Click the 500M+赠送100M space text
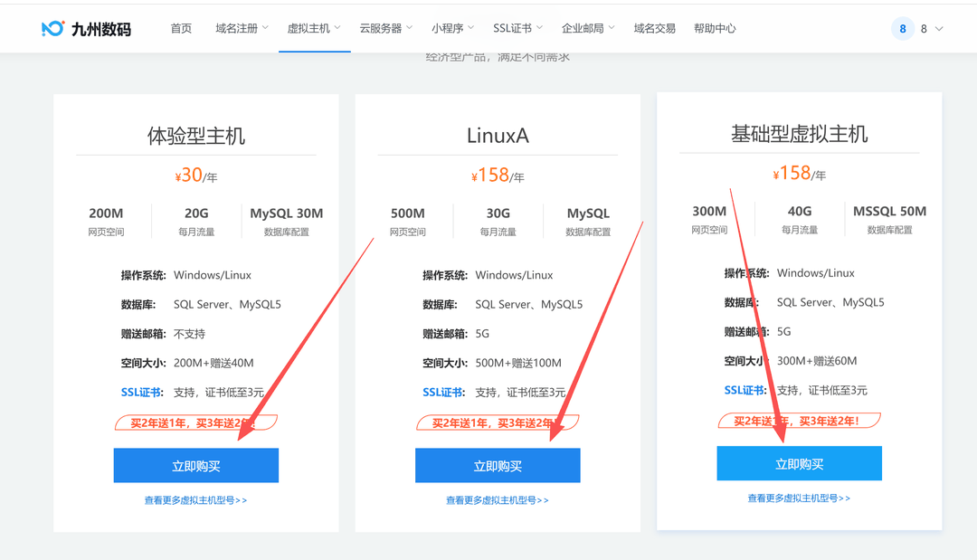Image resolution: width=977 pixels, height=560 pixels. 517,363
